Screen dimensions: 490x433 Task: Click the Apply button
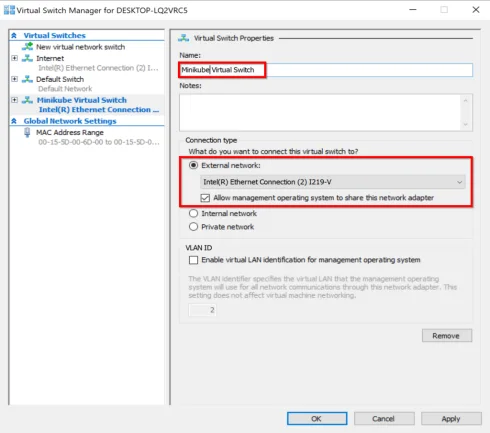451,419
